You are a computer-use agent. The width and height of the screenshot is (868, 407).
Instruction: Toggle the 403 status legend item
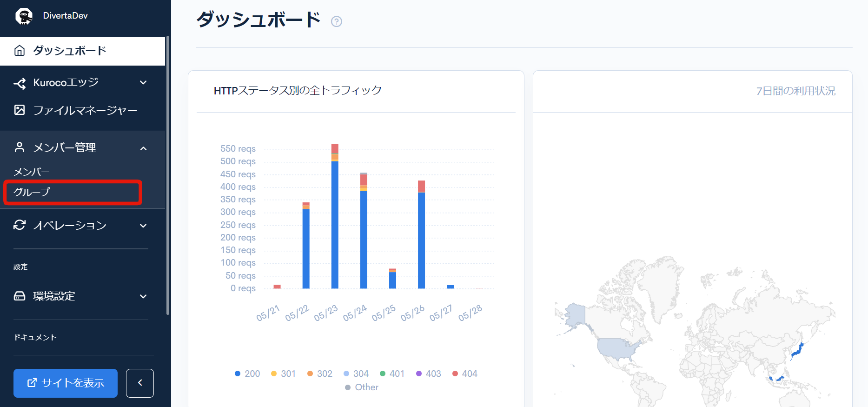tap(429, 374)
